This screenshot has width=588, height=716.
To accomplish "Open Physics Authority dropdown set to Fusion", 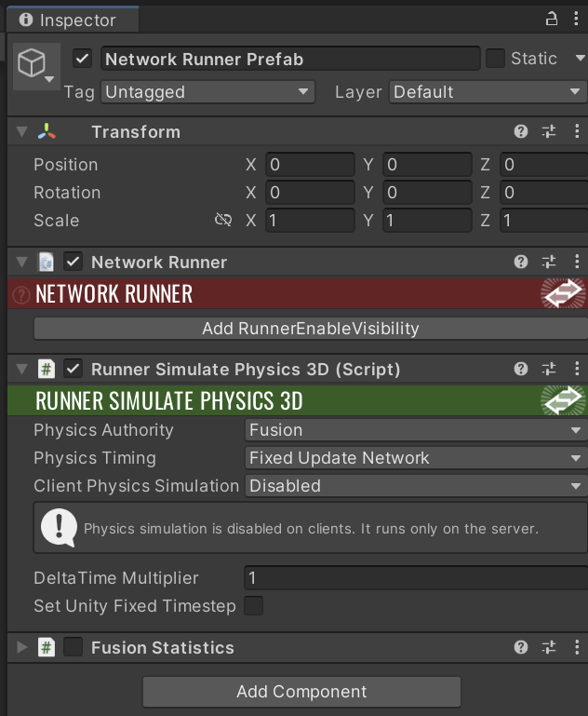I will (416, 430).
